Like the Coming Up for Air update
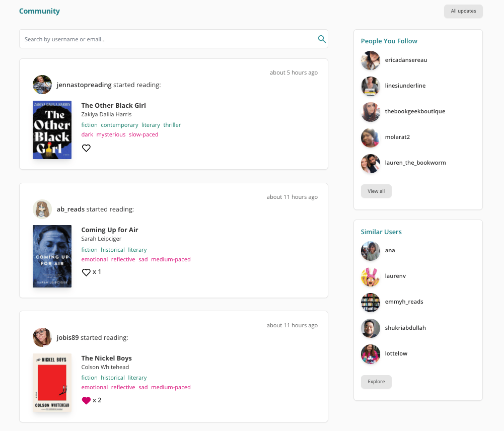The image size is (504, 431). (86, 272)
